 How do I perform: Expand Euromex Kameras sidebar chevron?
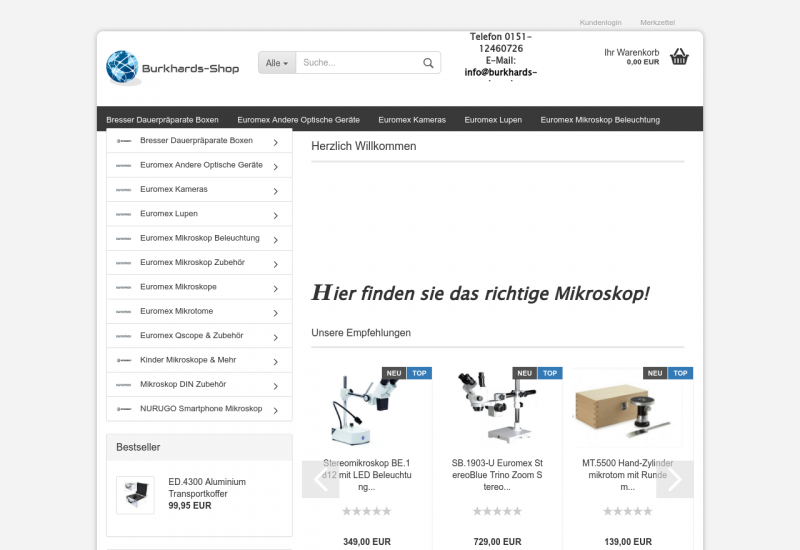point(275,190)
